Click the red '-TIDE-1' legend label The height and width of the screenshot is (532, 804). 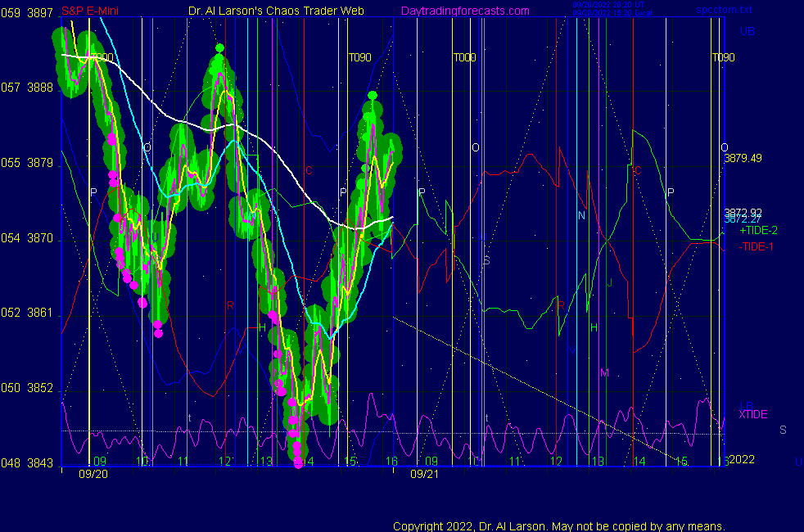[756, 246]
